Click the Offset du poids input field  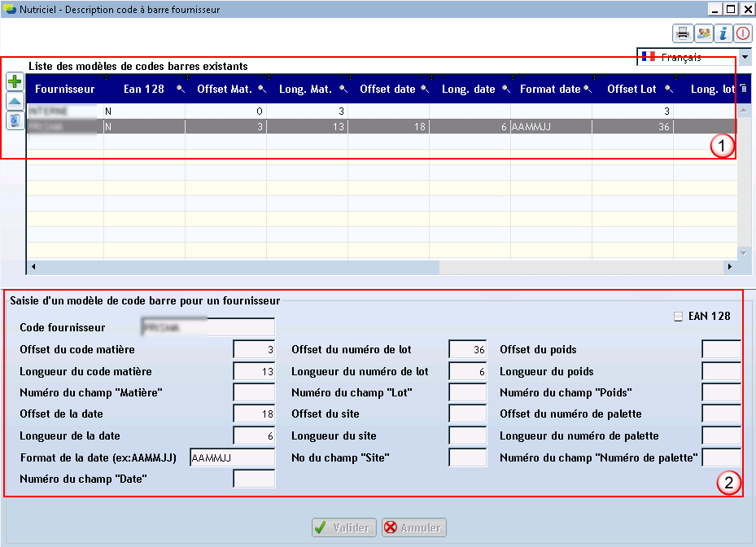721,349
